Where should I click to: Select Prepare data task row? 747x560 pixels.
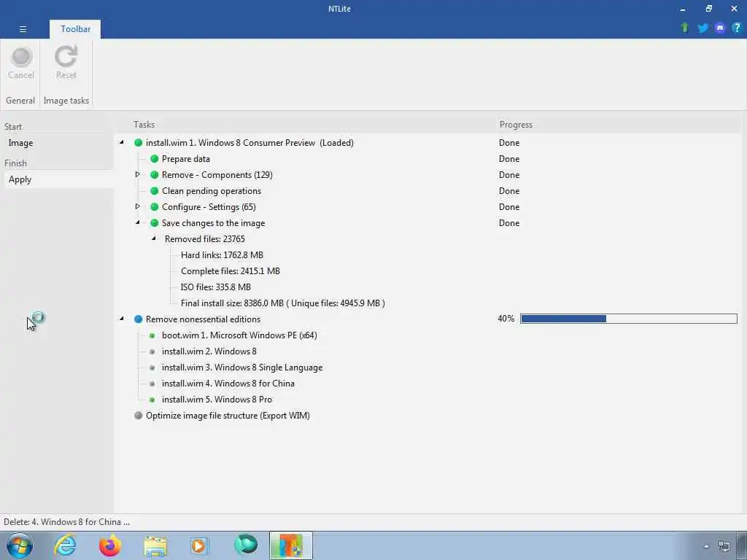[x=186, y=158]
